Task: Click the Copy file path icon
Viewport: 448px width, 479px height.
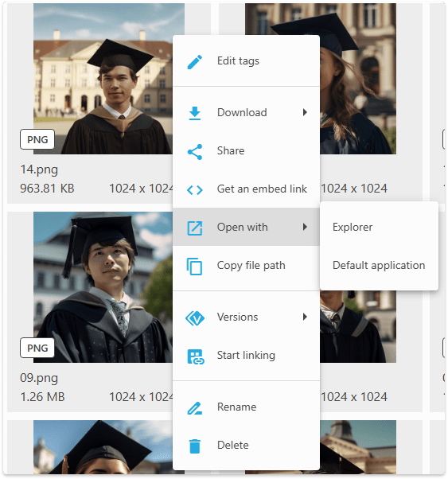Action: (x=195, y=267)
